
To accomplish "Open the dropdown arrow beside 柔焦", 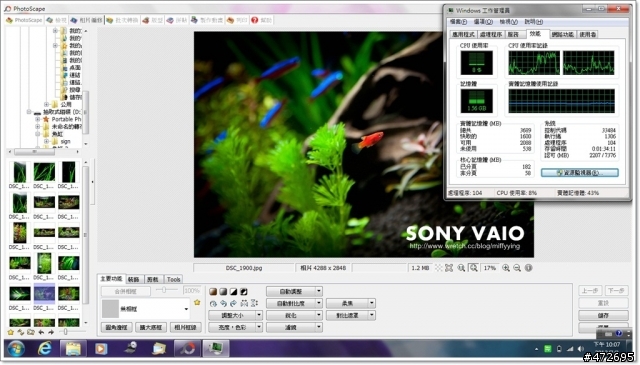I will [x=371, y=303].
